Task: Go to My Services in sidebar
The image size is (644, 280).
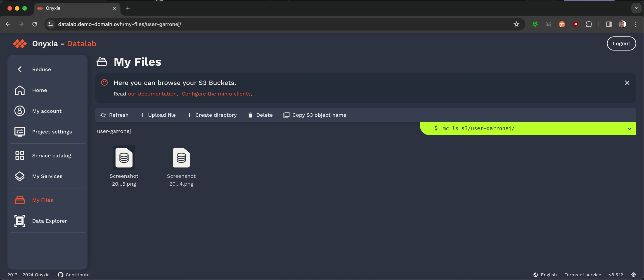Action: coord(47,176)
